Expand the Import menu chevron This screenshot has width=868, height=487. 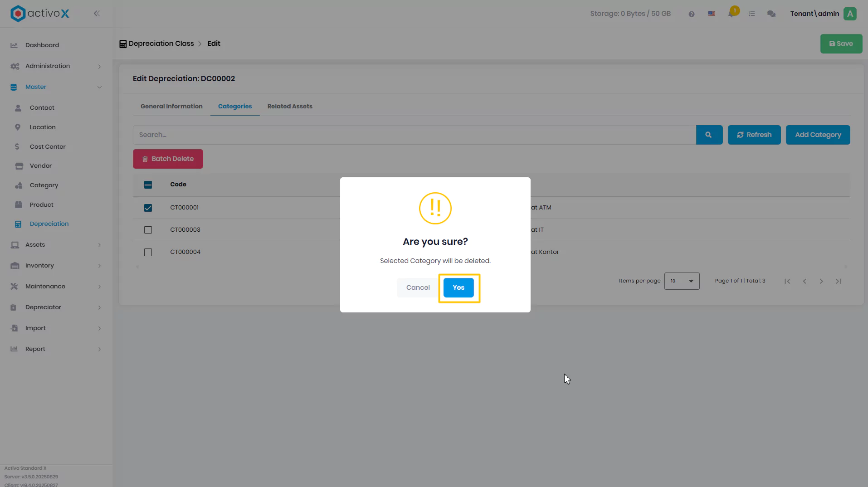pyautogui.click(x=99, y=328)
